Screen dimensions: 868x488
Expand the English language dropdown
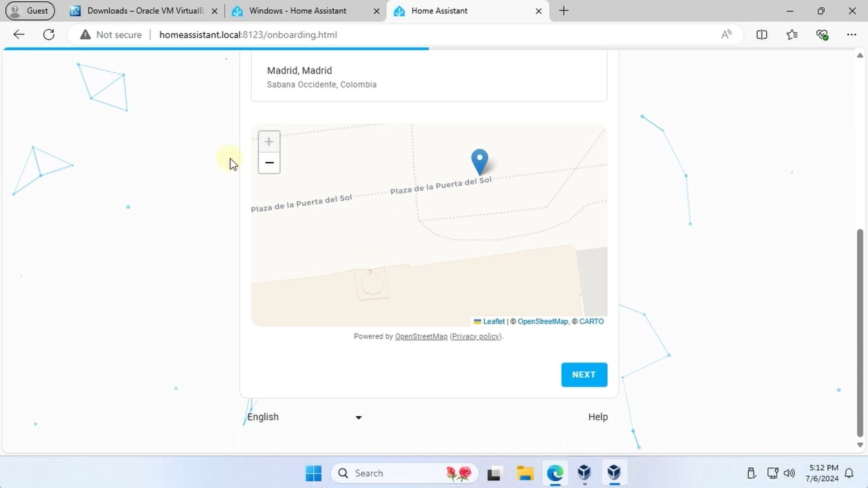(x=359, y=417)
